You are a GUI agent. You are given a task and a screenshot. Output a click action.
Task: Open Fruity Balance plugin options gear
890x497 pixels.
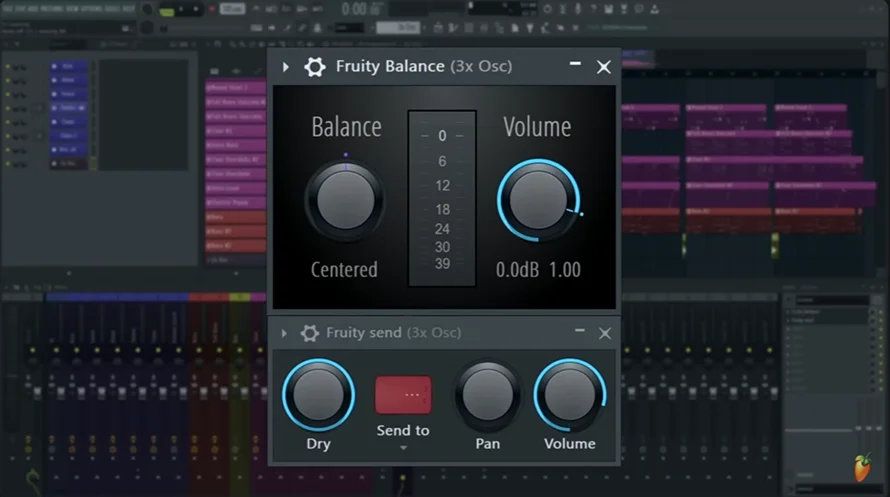(x=314, y=67)
